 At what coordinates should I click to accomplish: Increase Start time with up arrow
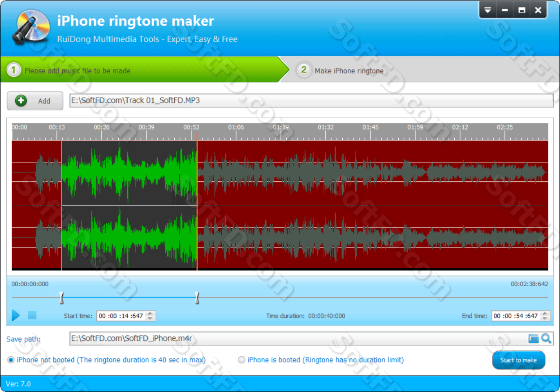(151, 313)
